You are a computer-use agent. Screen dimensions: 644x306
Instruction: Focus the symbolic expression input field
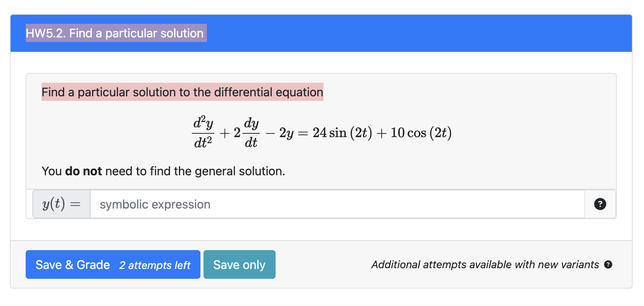[337, 204]
